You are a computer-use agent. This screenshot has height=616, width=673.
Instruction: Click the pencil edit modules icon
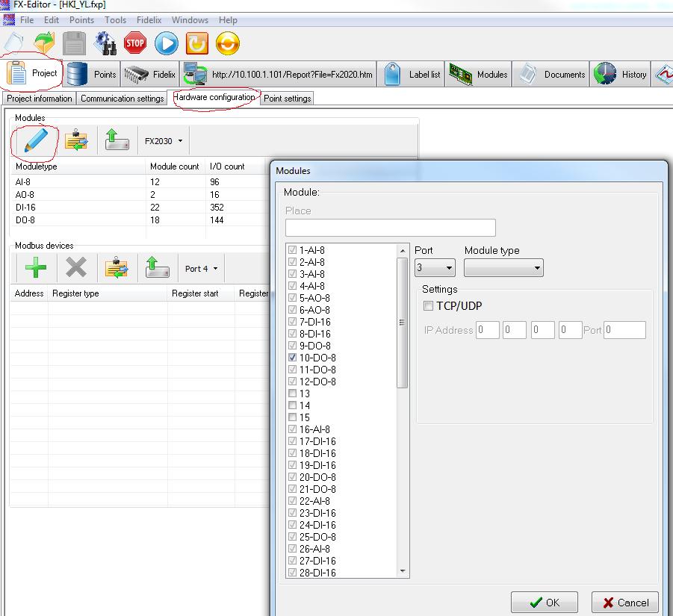[x=35, y=140]
